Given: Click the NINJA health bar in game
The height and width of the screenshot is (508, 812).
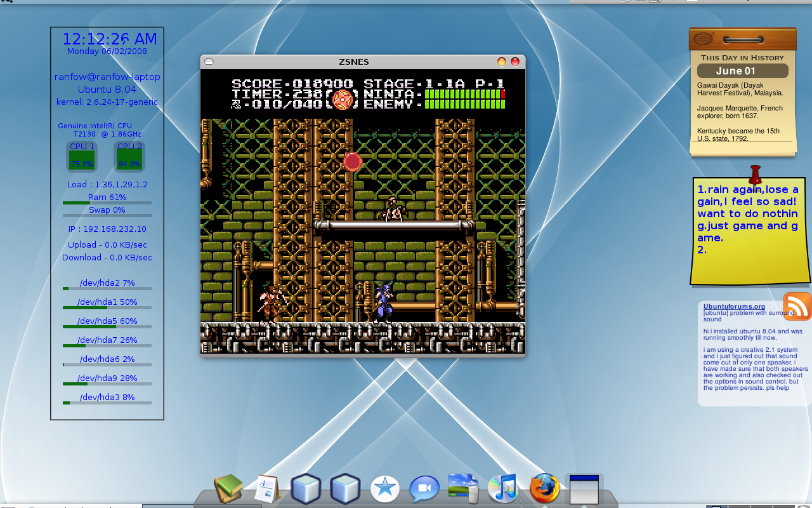Looking at the screenshot, I should [464, 94].
